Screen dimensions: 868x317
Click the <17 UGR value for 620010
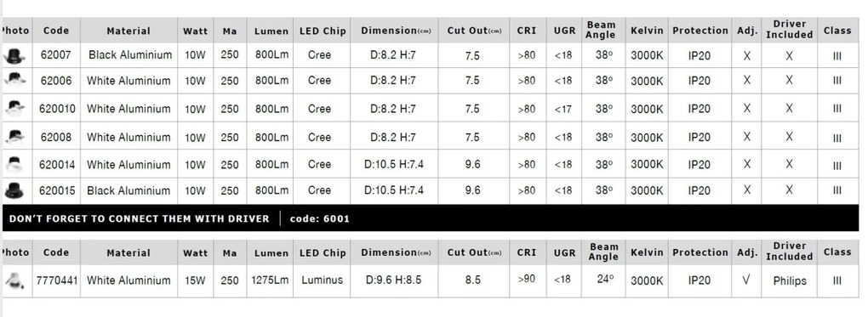(x=563, y=109)
